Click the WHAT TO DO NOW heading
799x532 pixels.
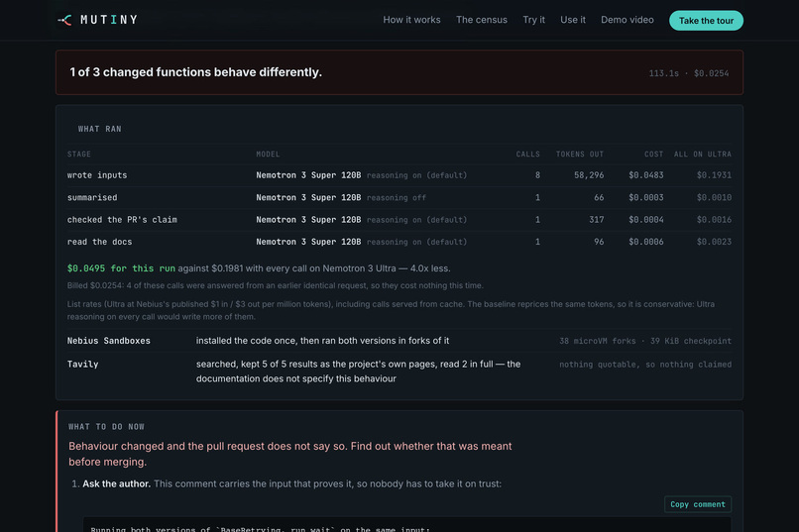tap(106, 427)
